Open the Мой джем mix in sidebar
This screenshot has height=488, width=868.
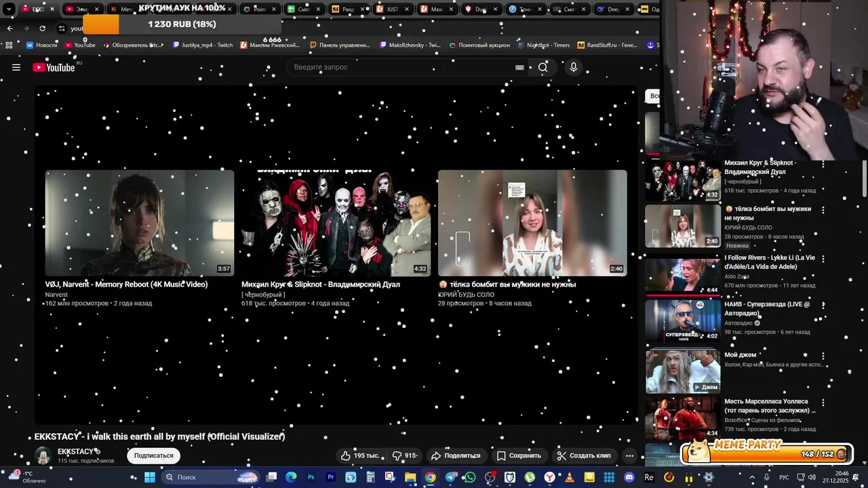[682, 371]
